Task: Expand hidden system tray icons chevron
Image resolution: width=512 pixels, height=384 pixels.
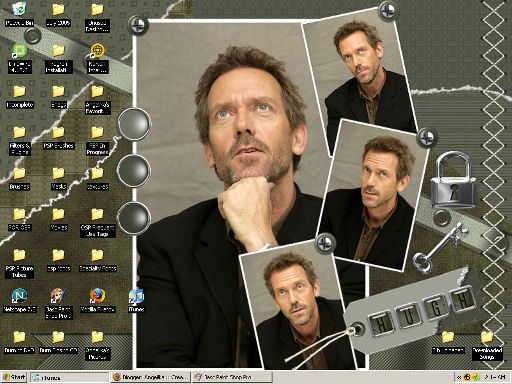Action: [x=459, y=377]
